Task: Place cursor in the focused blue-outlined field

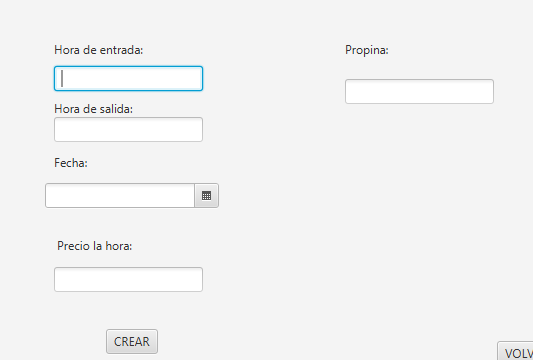Action: [x=128, y=79]
